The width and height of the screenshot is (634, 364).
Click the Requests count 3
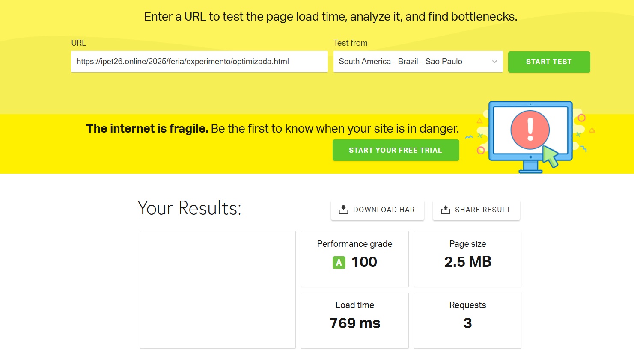(x=467, y=323)
